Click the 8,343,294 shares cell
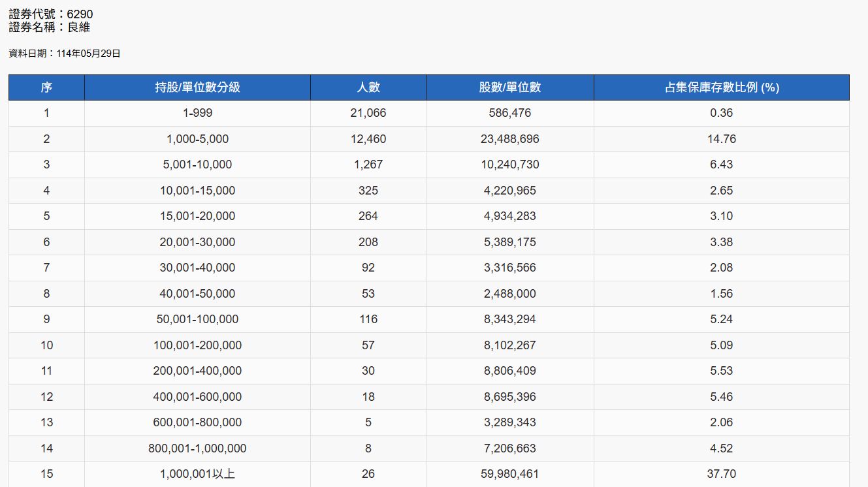The height and width of the screenshot is (487, 868). (510, 319)
